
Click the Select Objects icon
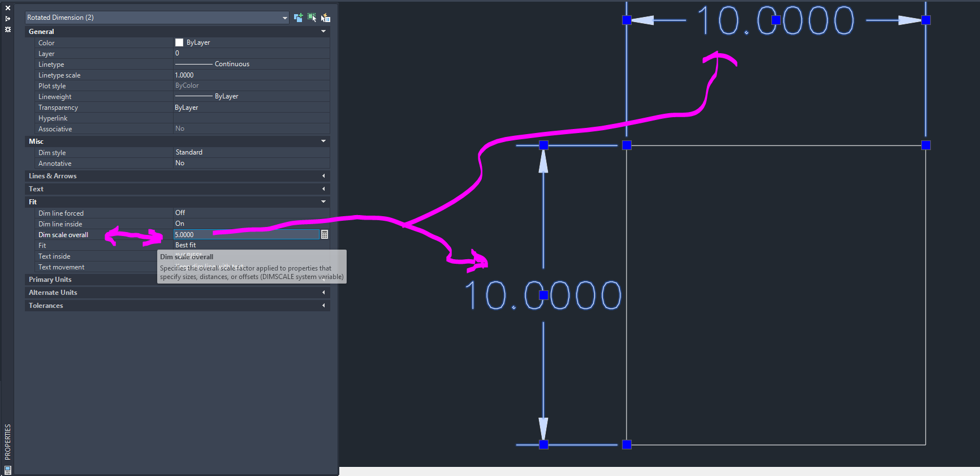(x=312, y=18)
